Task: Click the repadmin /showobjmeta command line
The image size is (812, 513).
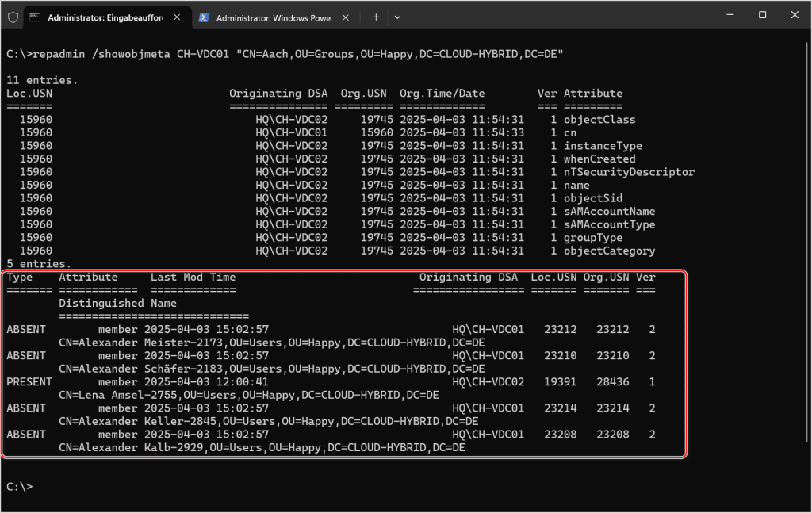Action: click(285, 54)
